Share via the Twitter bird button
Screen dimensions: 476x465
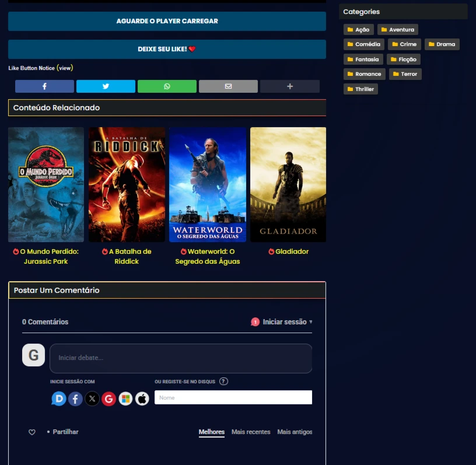[106, 86]
